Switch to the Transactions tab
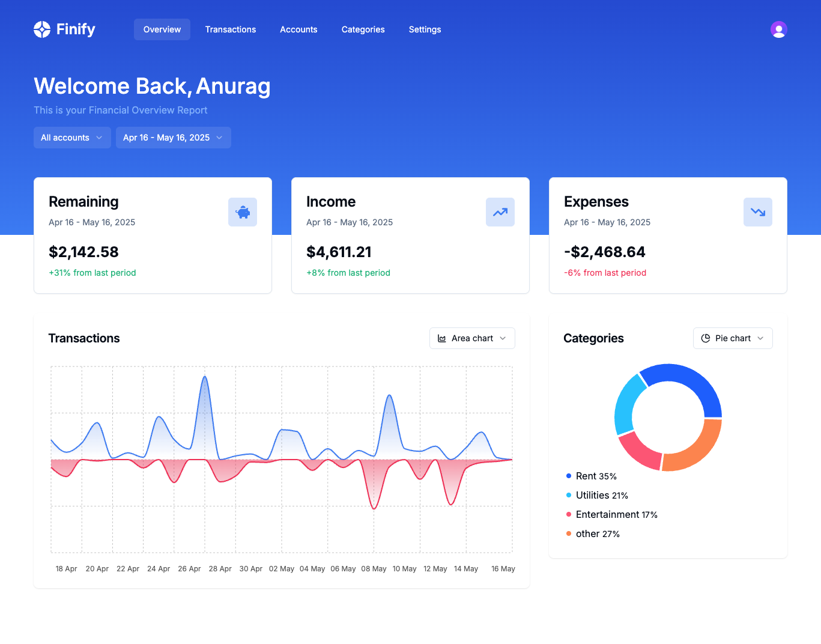 point(230,29)
